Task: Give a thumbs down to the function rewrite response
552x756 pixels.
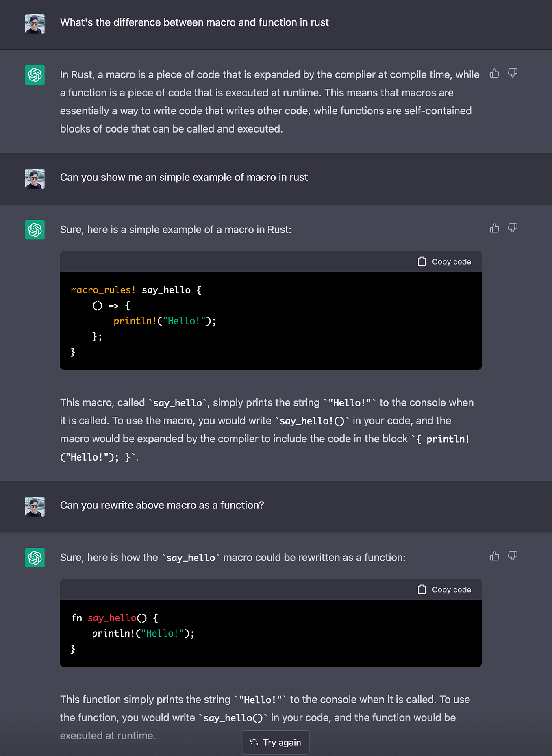Action: click(x=512, y=556)
